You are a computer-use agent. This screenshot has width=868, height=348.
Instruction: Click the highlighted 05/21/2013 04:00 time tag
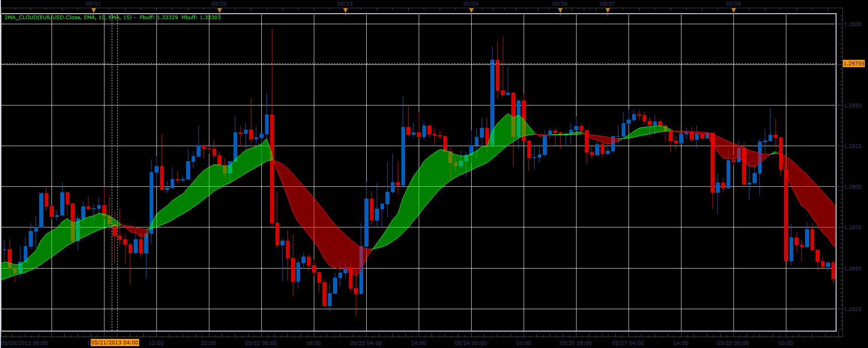[x=115, y=343]
